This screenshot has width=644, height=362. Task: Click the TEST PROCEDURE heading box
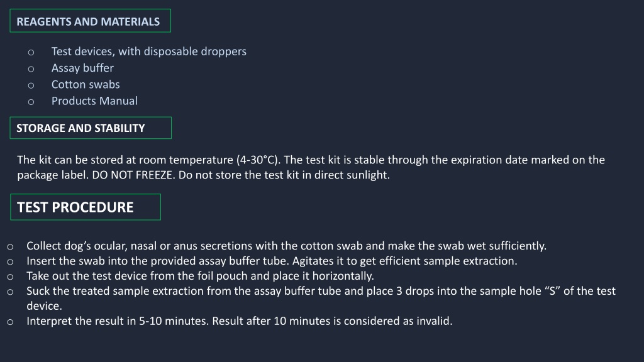(86, 207)
